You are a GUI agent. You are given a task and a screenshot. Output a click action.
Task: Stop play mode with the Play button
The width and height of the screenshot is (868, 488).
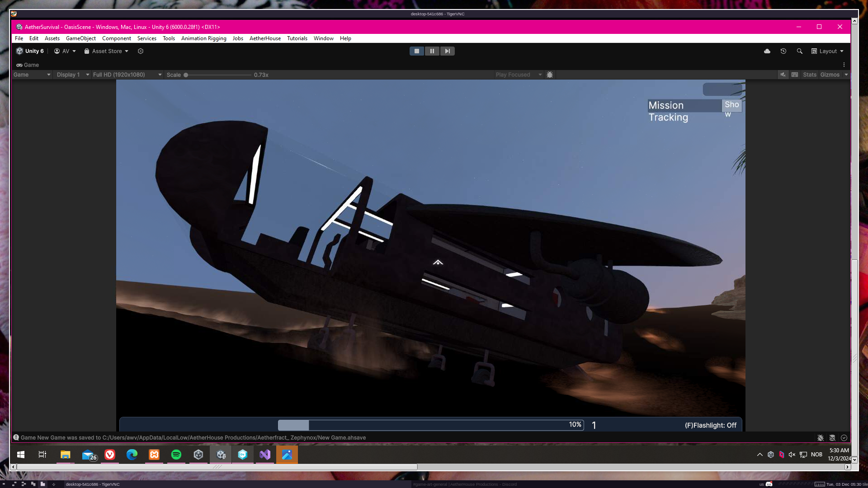(x=416, y=51)
